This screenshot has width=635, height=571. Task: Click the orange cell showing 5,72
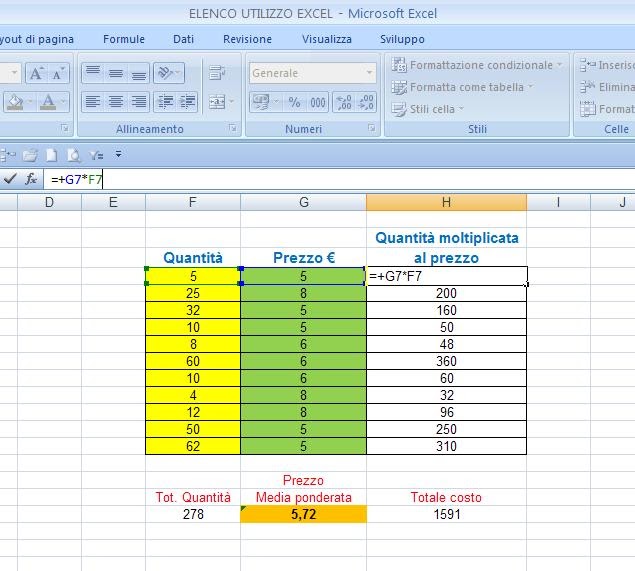pos(303,514)
